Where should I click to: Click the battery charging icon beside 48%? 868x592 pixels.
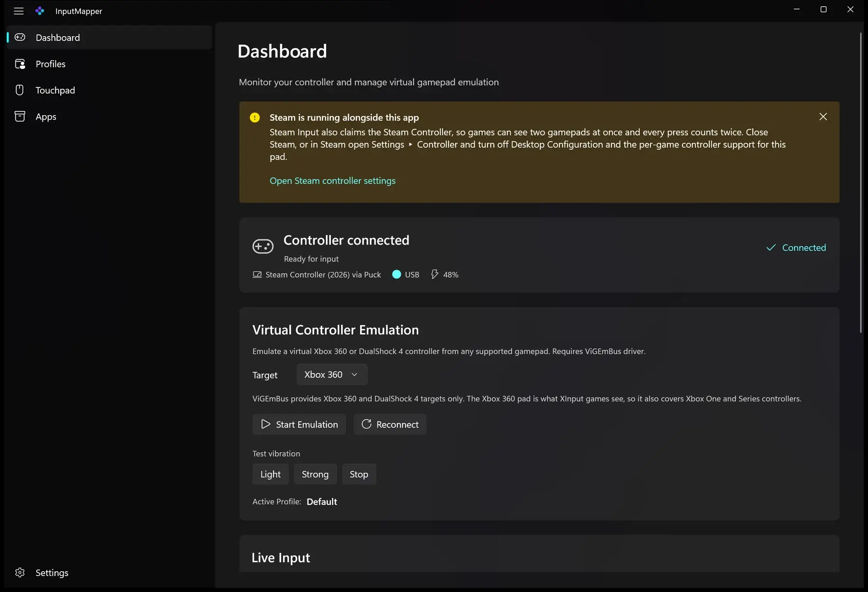click(x=434, y=274)
